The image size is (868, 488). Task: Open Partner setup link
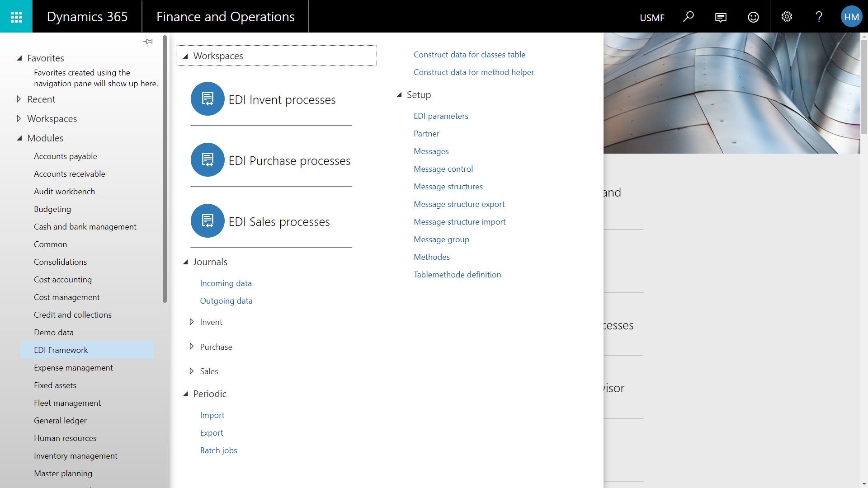tap(426, 134)
